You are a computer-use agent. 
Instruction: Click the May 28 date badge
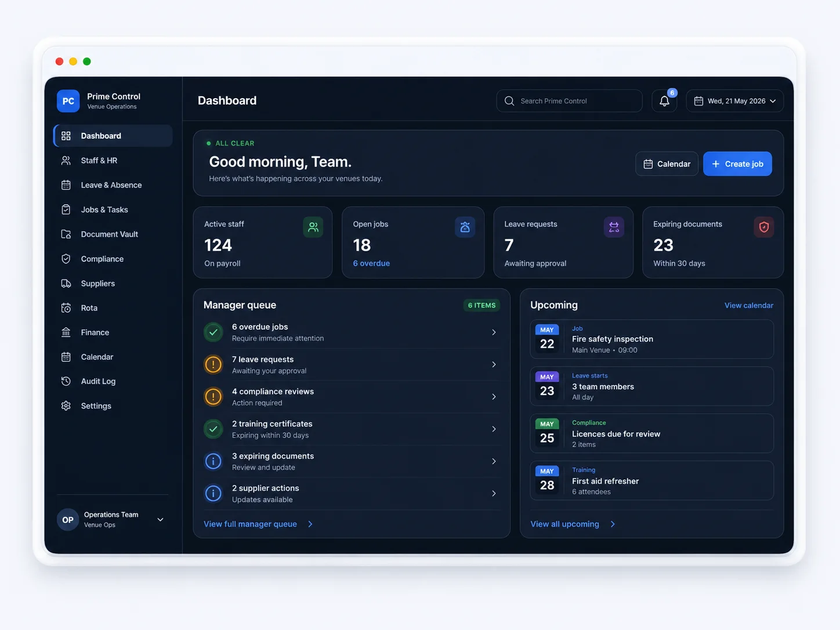coord(547,480)
